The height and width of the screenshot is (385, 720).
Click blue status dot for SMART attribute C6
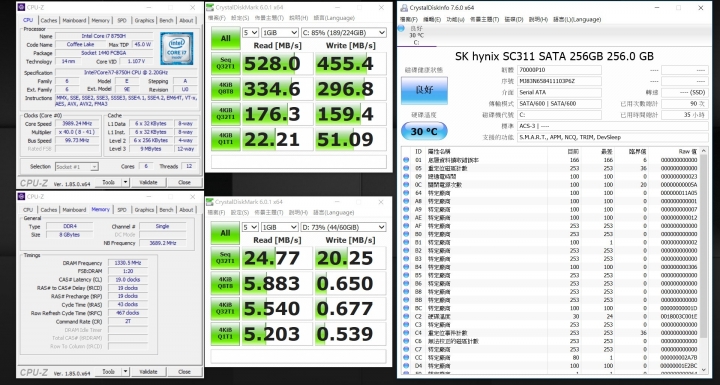[x=406, y=341]
